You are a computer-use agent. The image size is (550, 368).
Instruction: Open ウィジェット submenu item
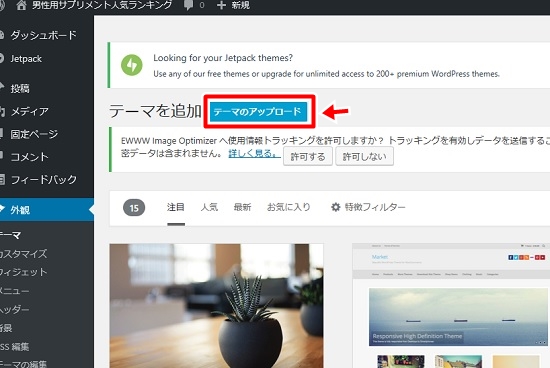[x=23, y=272]
